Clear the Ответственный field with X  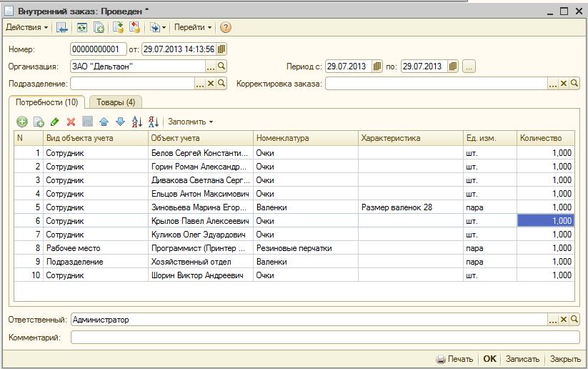coord(564,320)
